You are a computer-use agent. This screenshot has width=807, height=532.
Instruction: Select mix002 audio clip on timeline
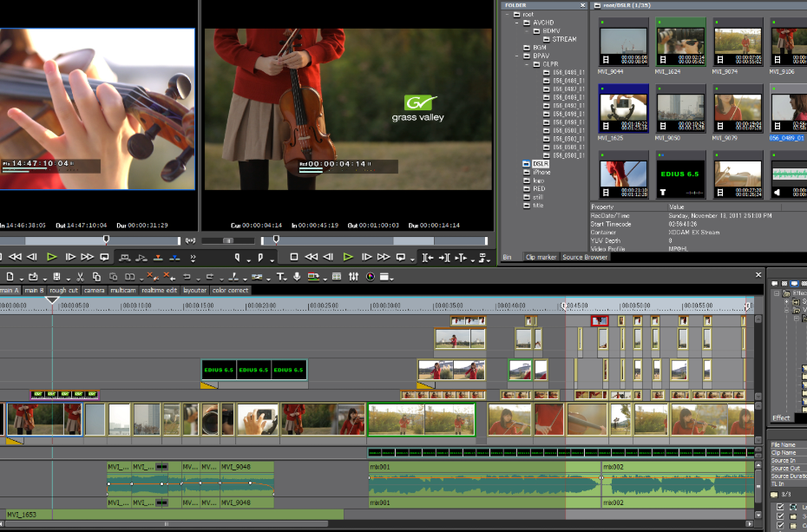tap(678, 486)
